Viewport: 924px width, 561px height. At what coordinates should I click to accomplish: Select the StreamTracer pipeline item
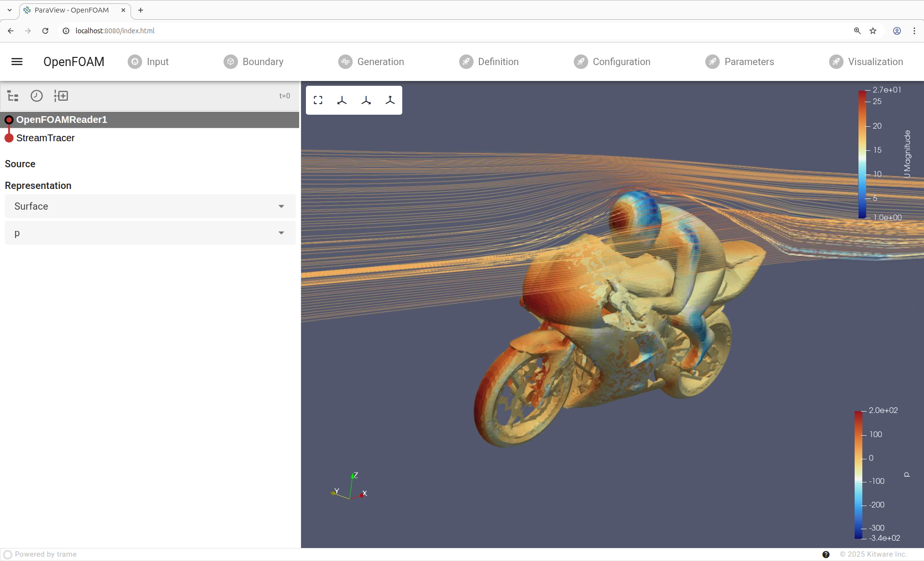pyautogui.click(x=46, y=138)
